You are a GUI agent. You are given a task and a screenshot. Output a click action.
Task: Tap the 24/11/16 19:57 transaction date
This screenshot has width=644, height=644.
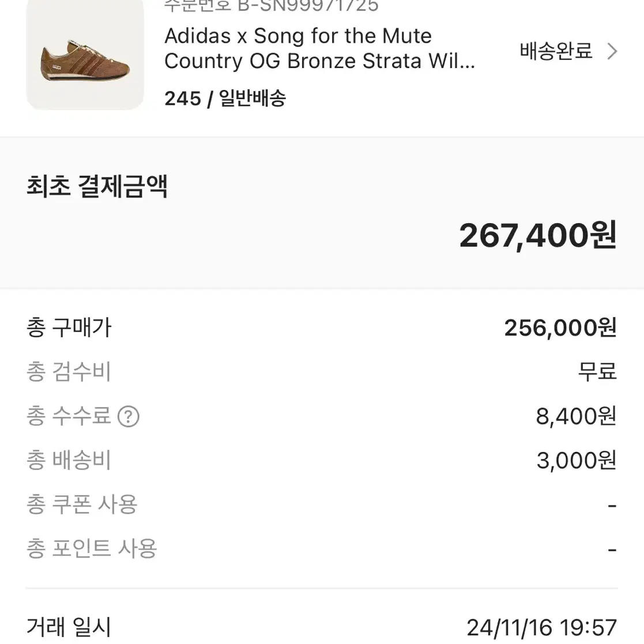542,628
